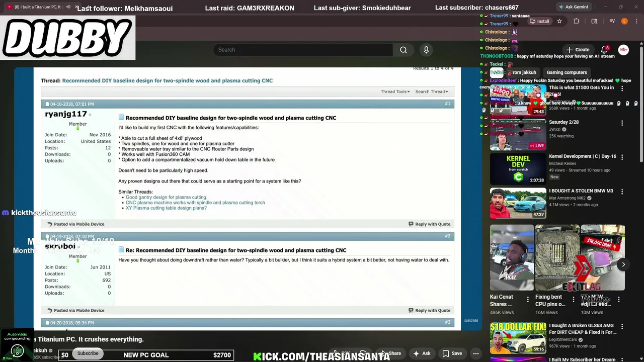This screenshot has width=644, height=362.
Task: Open options menu for 'Fixing bent CPU pins' short
Action: tap(573, 300)
